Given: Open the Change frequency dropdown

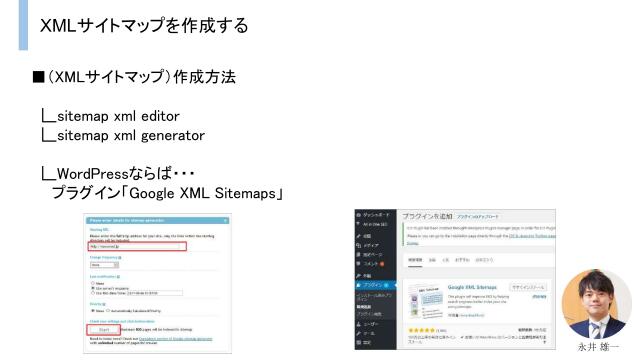Looking at the screenshot, I should [x=104, y=265].
